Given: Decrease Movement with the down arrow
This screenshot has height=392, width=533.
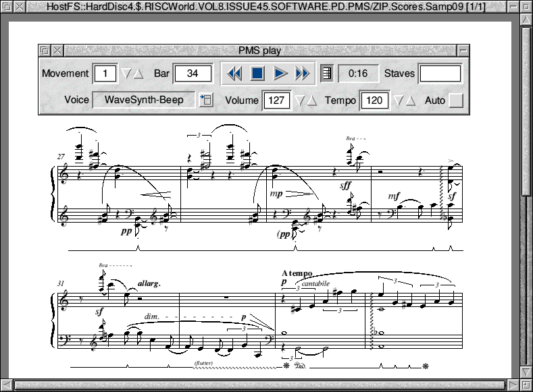Looking at the screenshot, I should [126, 74].
